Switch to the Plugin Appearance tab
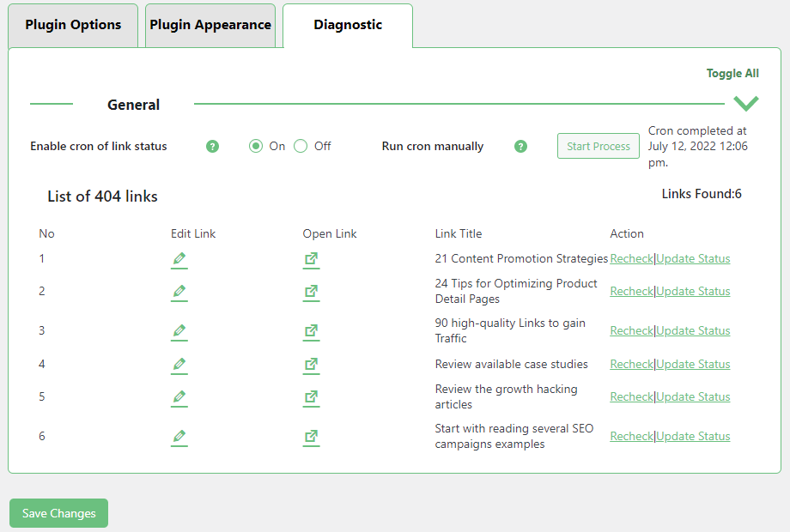The width and height of the screenshot is (790, 532). point(210,25)
